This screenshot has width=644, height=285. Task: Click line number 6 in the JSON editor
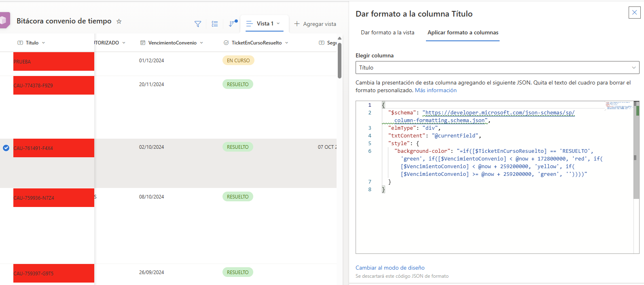(370, 151)
